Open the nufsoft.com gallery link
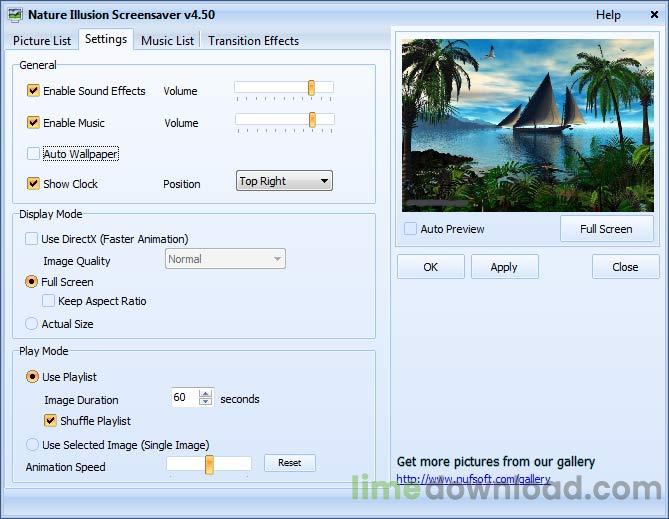This screenshot has width=669, height=519. tap(473, 479)
